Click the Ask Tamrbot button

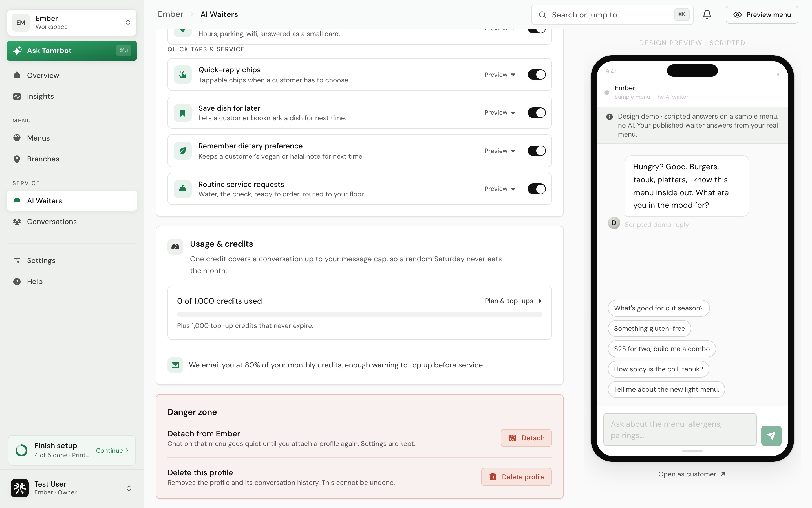point(72,51)
